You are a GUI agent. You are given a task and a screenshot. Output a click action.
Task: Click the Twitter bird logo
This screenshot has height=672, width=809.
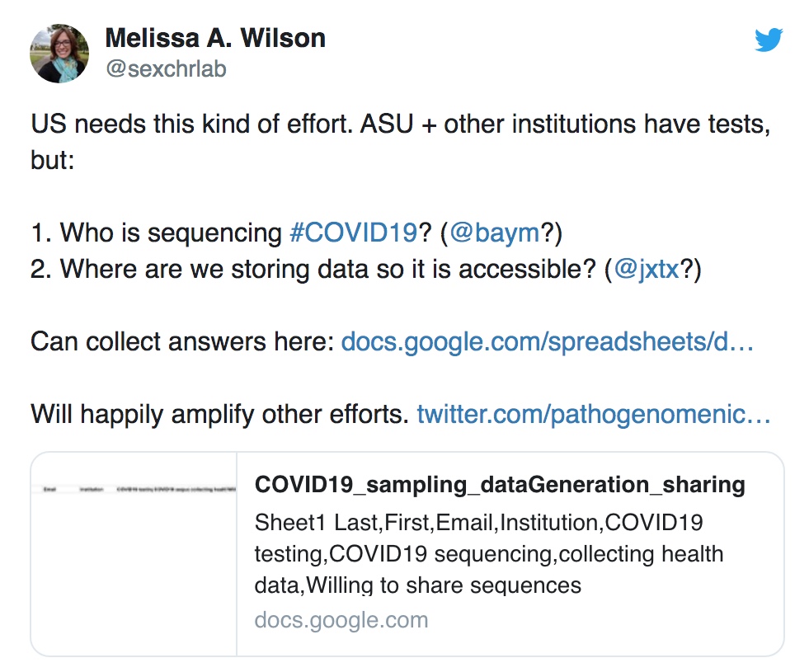tap(769, 40)
